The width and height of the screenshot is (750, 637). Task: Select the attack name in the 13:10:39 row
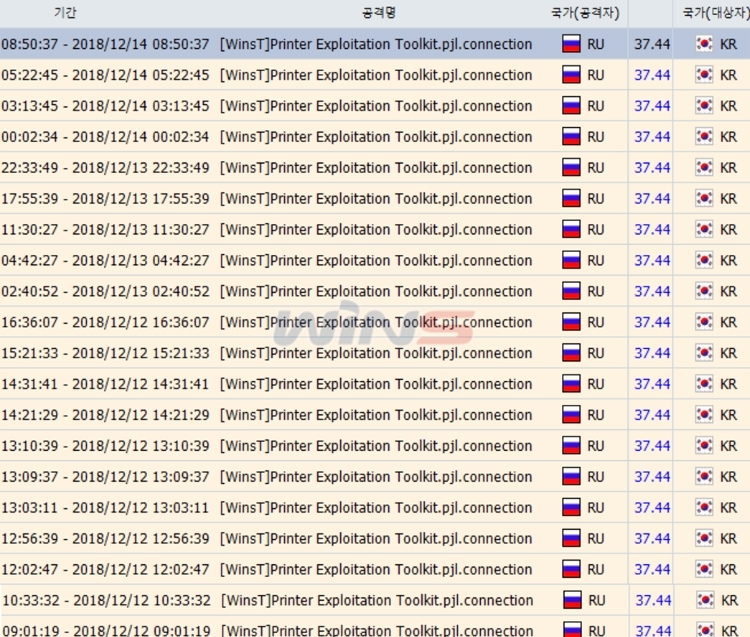tap(376, 446)
